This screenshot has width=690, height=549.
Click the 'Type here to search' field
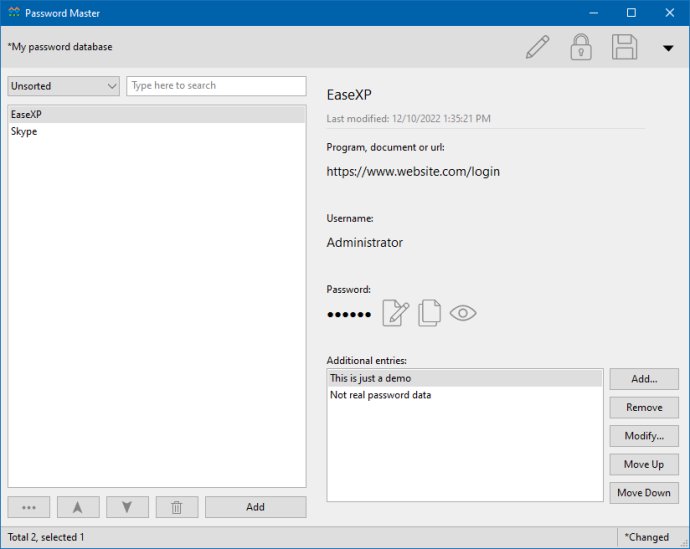pyautogui.click(x=216, y=86)
